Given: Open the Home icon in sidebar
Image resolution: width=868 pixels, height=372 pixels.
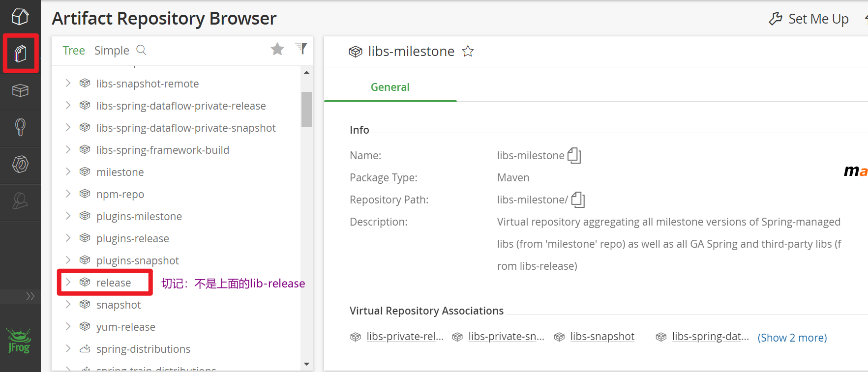Looking at the screenshot, I should tap(20, 17).
